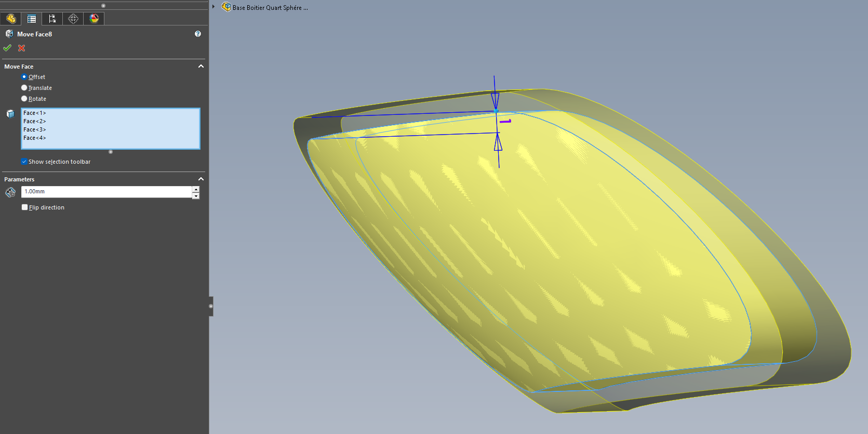Open the ConfigurationManager tab
This screenshot has width=868, height=434.
click(52, 19)
